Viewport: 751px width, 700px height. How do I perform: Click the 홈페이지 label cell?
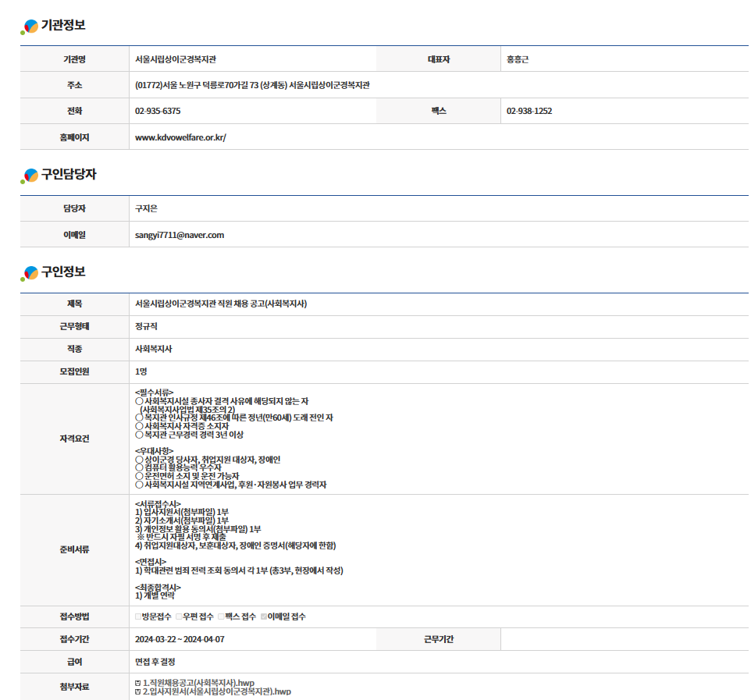coord(75,137)
